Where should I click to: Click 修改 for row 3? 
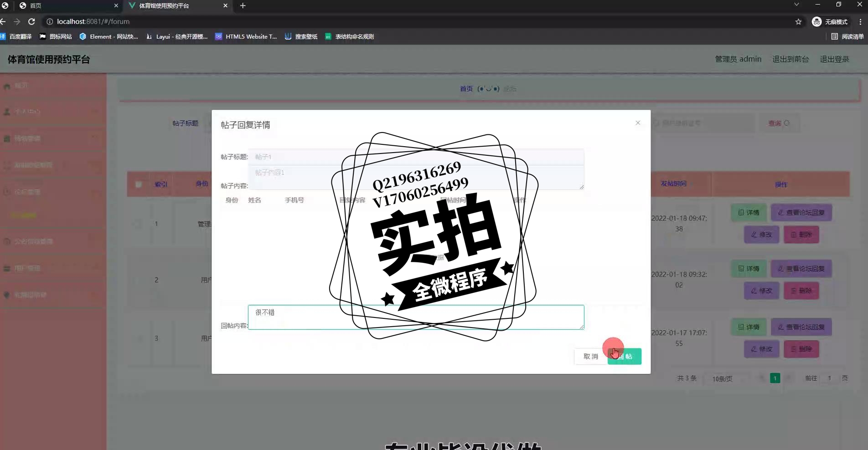click(x=761, y=349)
